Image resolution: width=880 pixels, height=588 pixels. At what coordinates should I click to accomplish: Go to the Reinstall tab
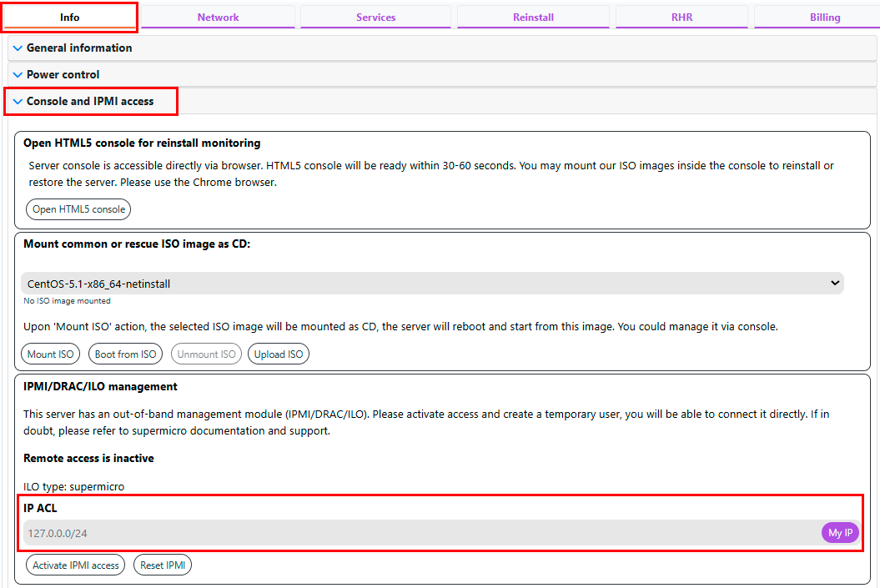533,18
